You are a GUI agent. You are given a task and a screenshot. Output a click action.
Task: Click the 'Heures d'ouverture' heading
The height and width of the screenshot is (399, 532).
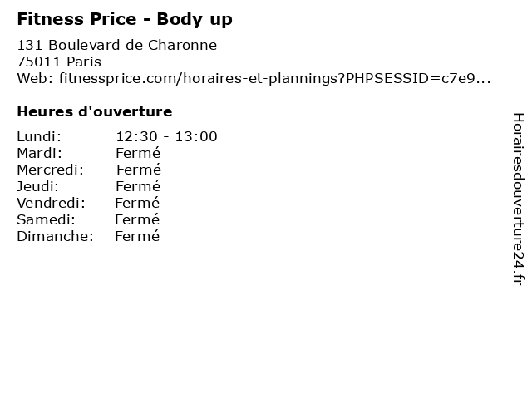[94, 111]
